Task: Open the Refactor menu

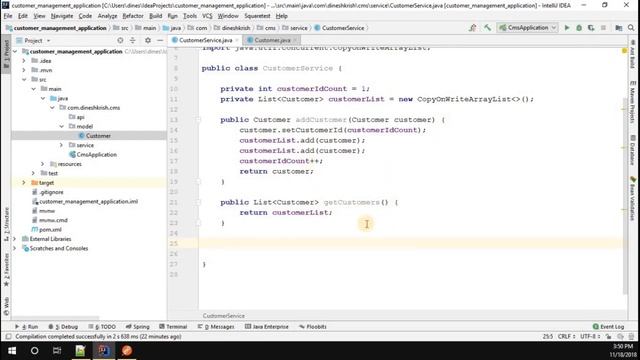Action: coord(133,16)
